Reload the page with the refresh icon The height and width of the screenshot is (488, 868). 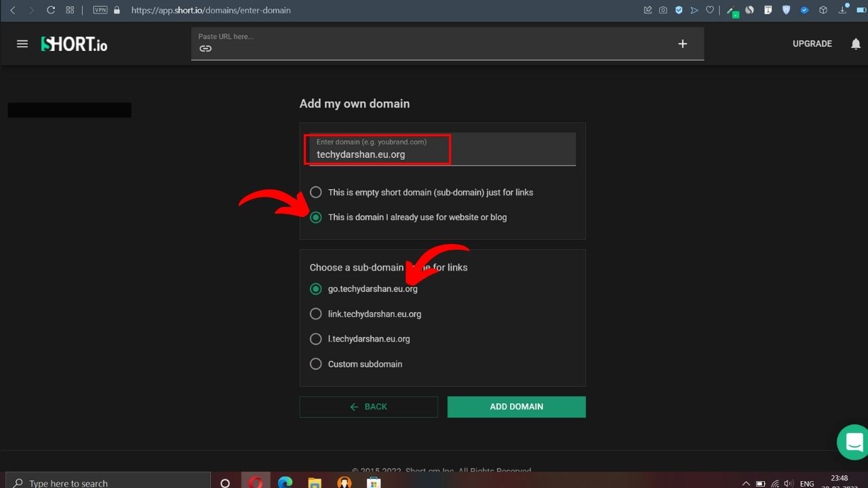point(51,10)
